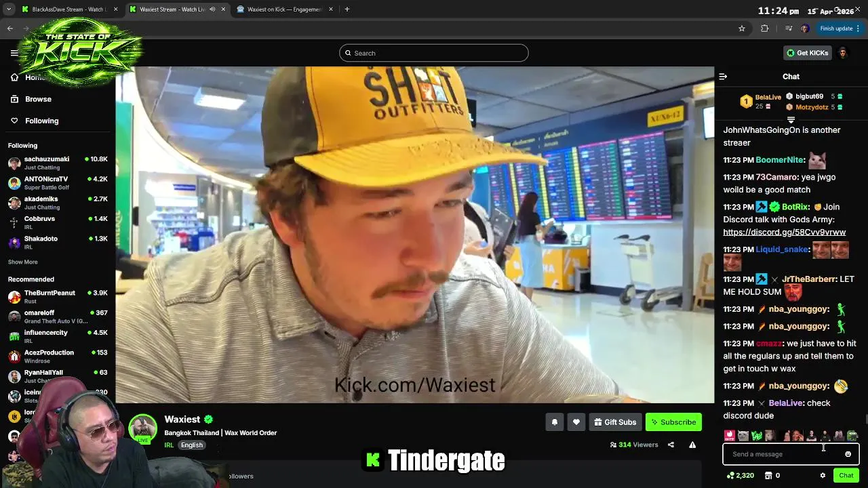This screenshot has width=868, height=488.
Task: Click the browser back arrow
Action: pos(10,28)
